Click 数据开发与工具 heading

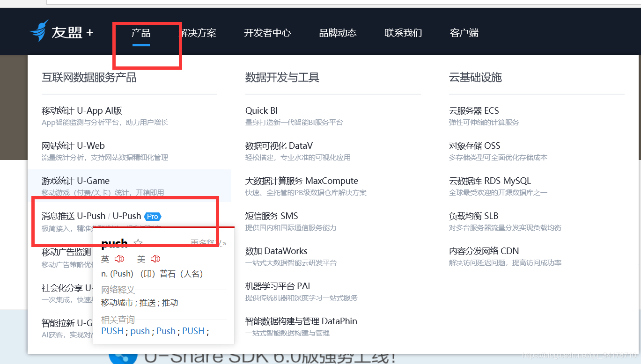tap(282, 78)
